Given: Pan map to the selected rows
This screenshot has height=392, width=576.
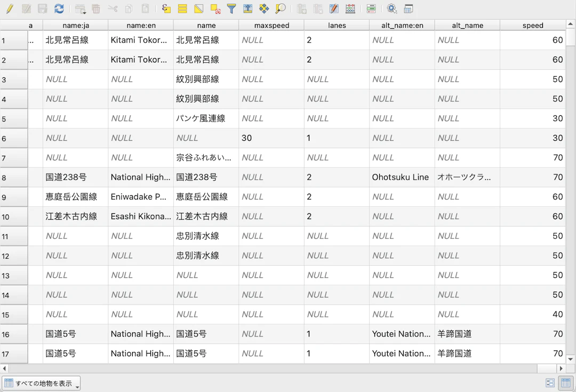Looking at the screenshot, I should (264, 9).
